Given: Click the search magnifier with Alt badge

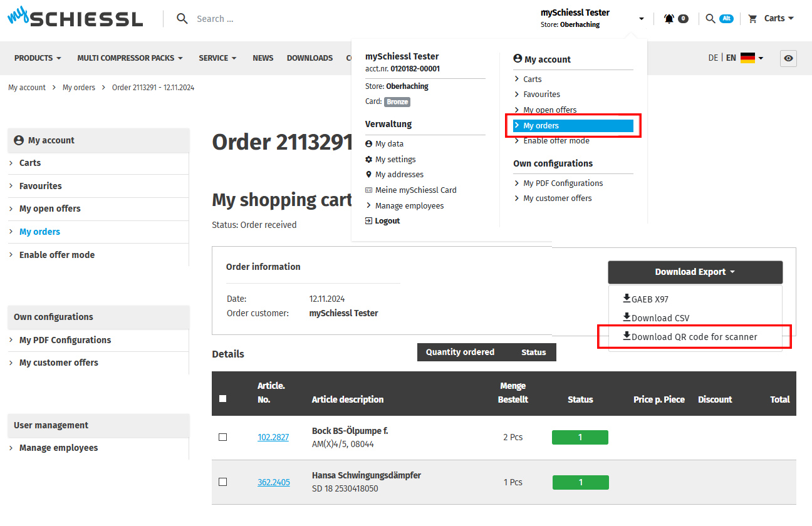Looking at the screenshot, I should coord(710,19).
